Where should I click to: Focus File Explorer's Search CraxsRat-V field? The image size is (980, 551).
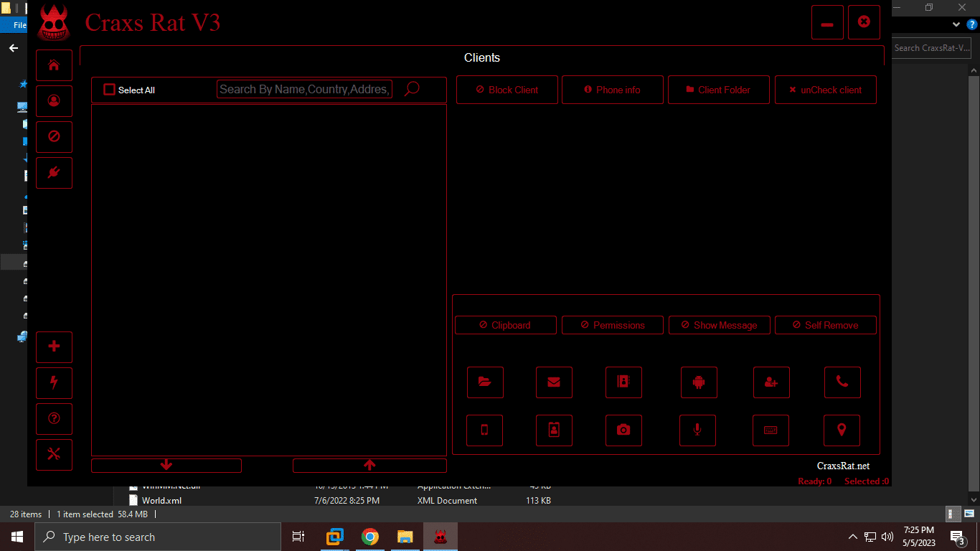click(x=933, y=48)
